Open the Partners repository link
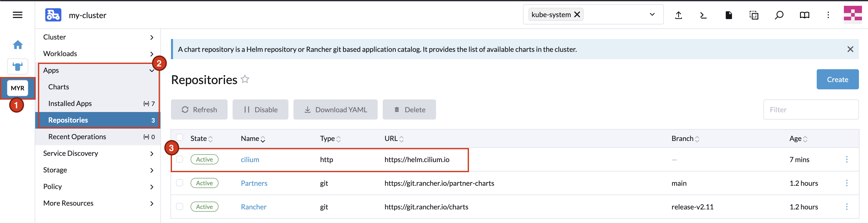This screenshot has height=223, width=868. (x=254, y=183)
